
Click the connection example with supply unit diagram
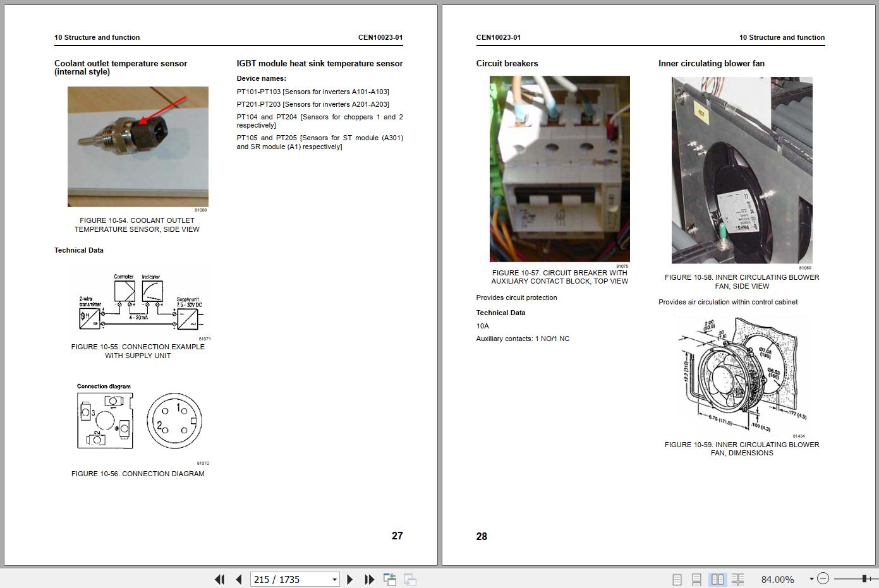click(140, 303)
